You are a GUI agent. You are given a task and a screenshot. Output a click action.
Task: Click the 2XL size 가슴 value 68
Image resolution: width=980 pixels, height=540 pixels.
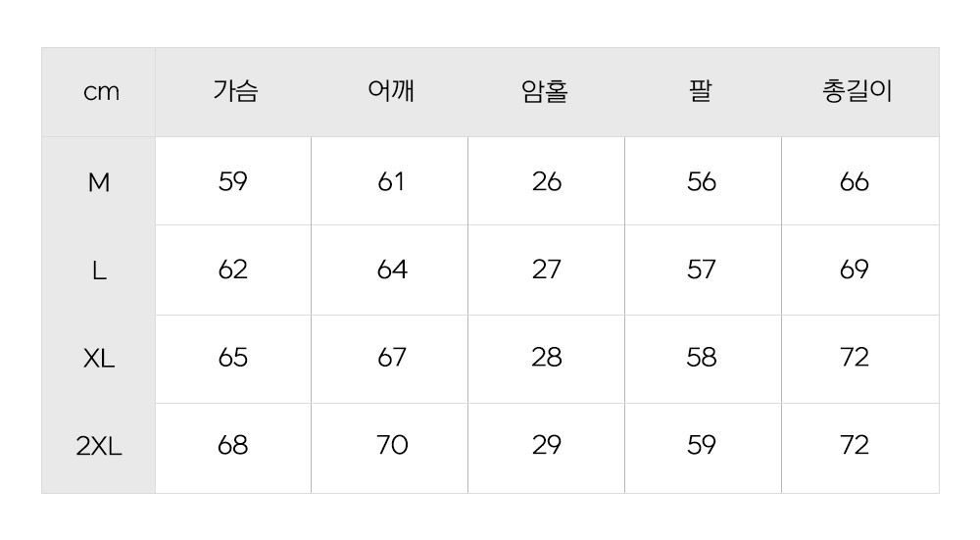coord(233,446)
